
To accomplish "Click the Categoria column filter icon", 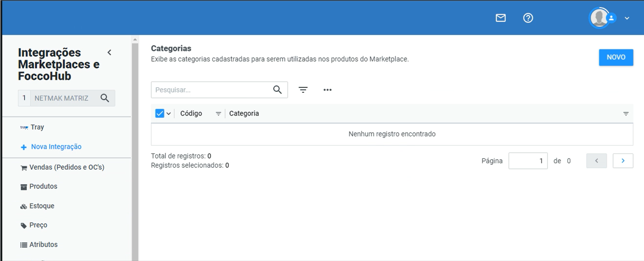I will (626, 114).
